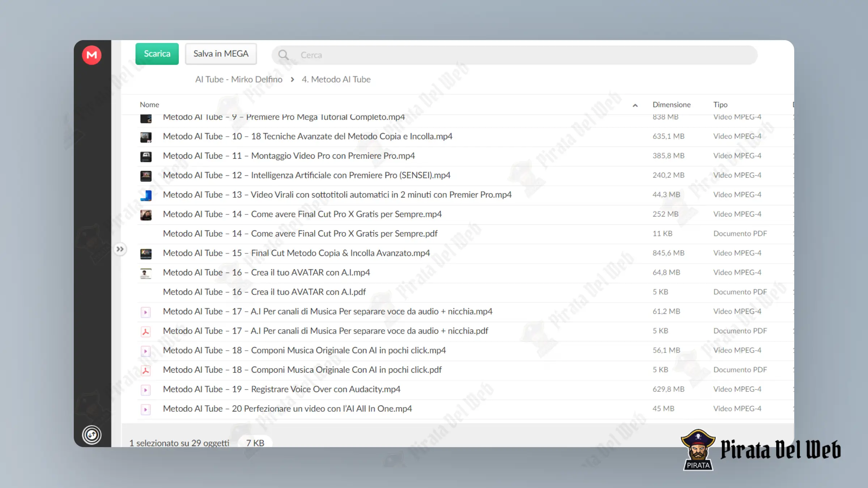The height and width of the screenshot is (488, 868).
Task: Click the 7 KB selection size badge
Action: 255,442
